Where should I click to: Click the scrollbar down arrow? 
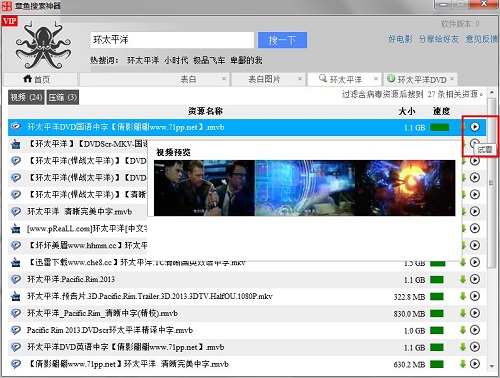click(x=492, y=366)
